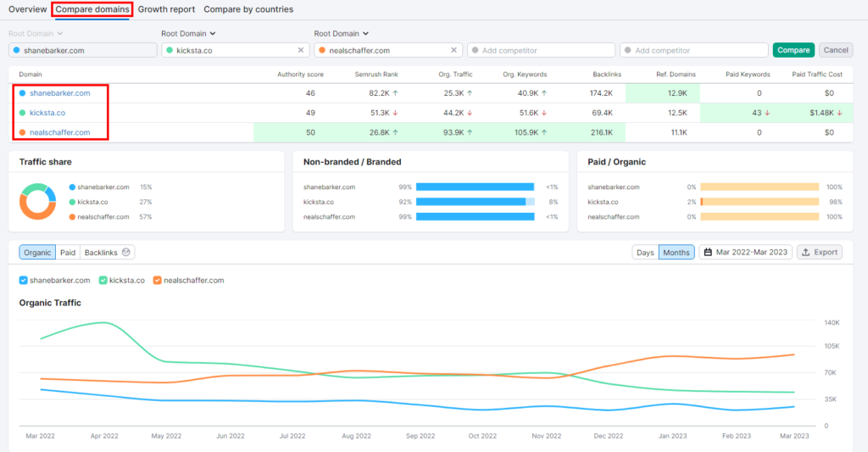
Task: Open the Mar 2022-Mar 2023 date picker
Action: (746, 252)
